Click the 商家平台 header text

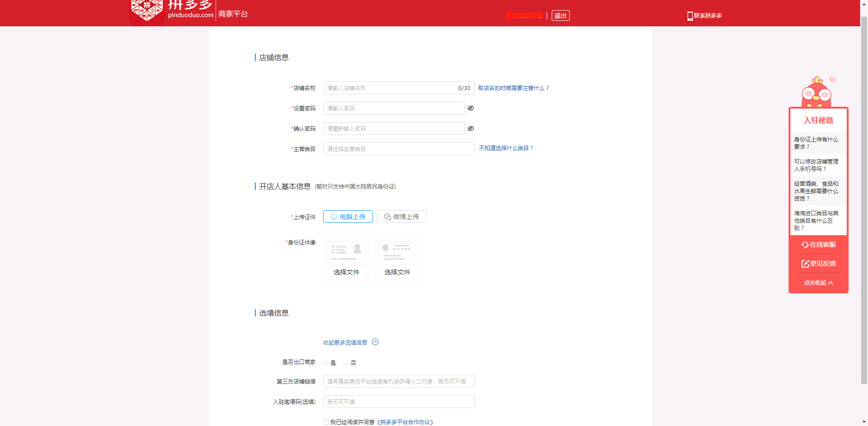click(233, 14)
